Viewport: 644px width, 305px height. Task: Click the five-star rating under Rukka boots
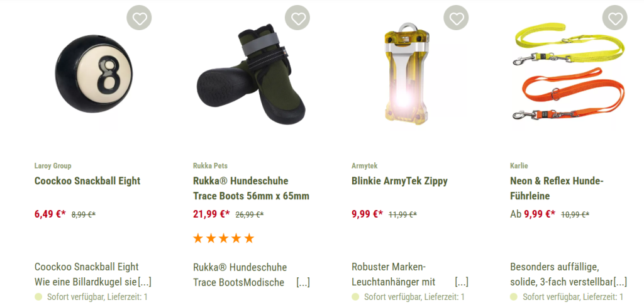click(x=224, y=238)
